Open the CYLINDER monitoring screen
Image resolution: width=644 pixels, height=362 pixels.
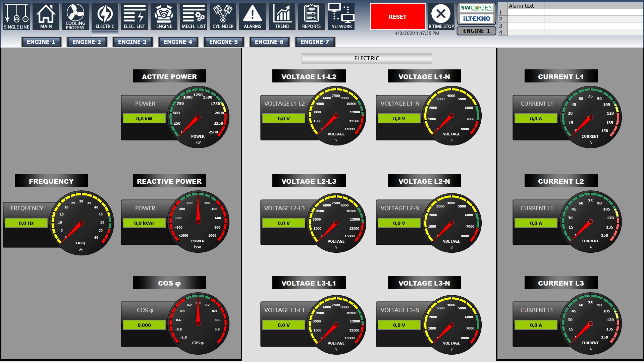(x=223, y=16)
